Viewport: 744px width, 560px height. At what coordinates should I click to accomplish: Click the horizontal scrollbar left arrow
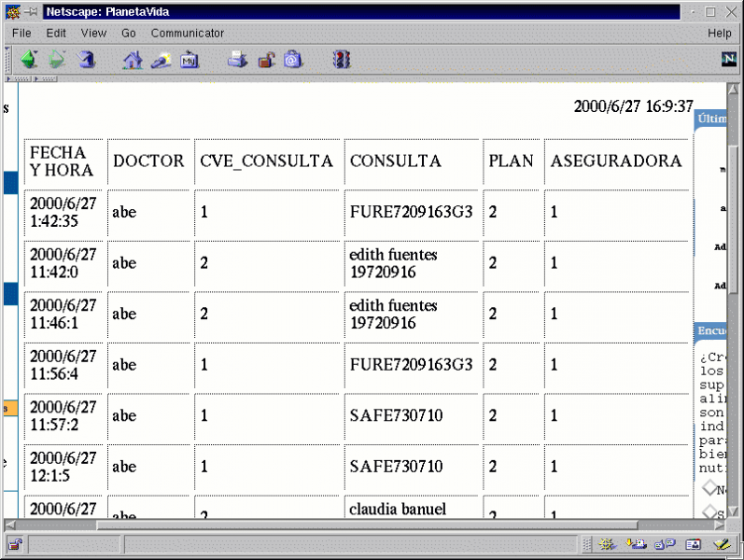coord(10,525)
